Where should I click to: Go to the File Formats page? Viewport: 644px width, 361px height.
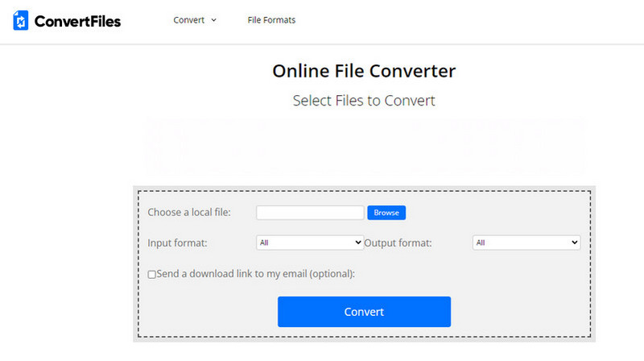click(271, 20)
